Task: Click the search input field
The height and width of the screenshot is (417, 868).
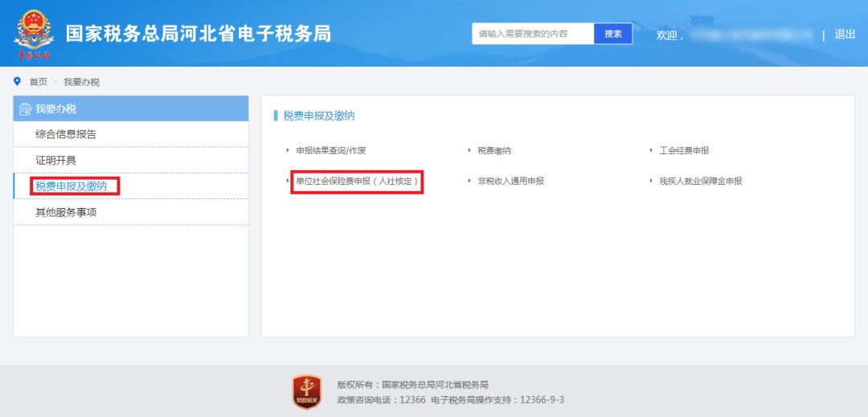Action: click(533, 34)
